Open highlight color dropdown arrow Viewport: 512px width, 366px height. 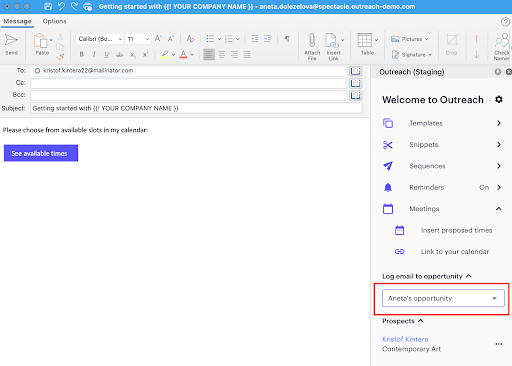tap(173, 55)
